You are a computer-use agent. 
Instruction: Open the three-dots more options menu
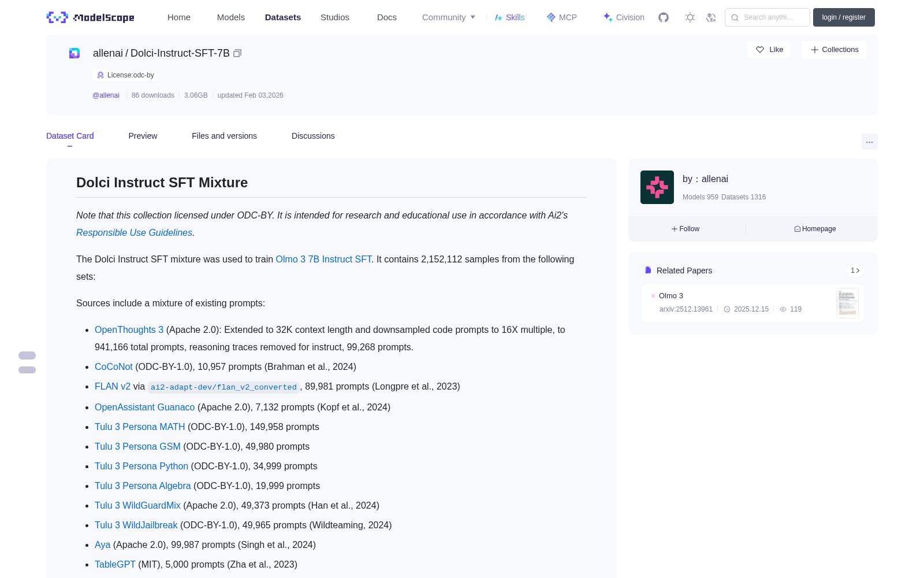pos(869,142)
